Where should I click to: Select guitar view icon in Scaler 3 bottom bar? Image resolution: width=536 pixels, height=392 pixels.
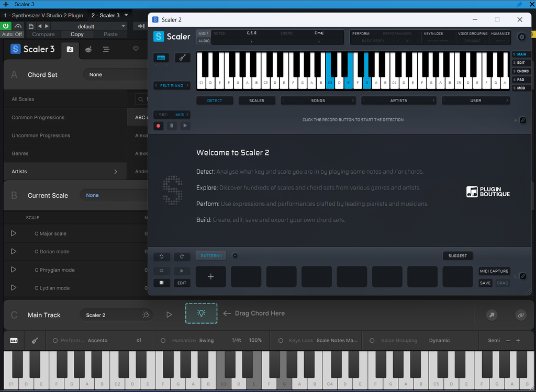pos(35,341)
